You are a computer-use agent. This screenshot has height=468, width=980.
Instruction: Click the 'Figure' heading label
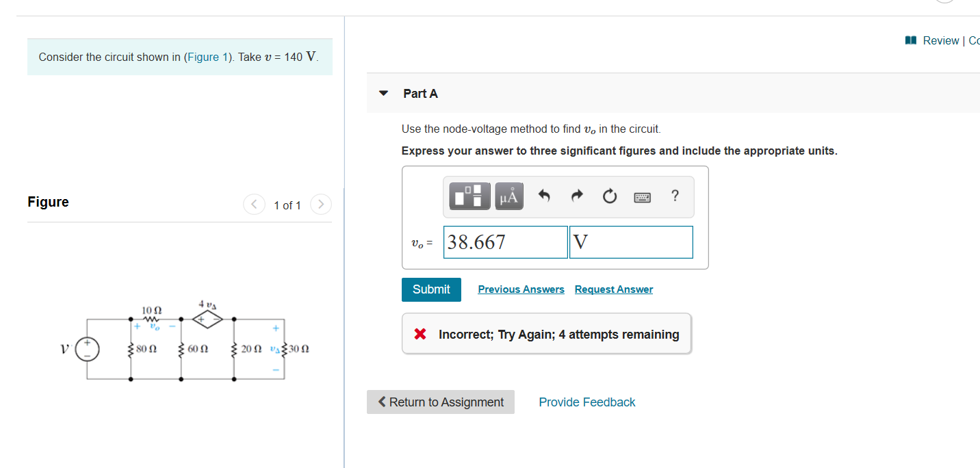point(48,202)
